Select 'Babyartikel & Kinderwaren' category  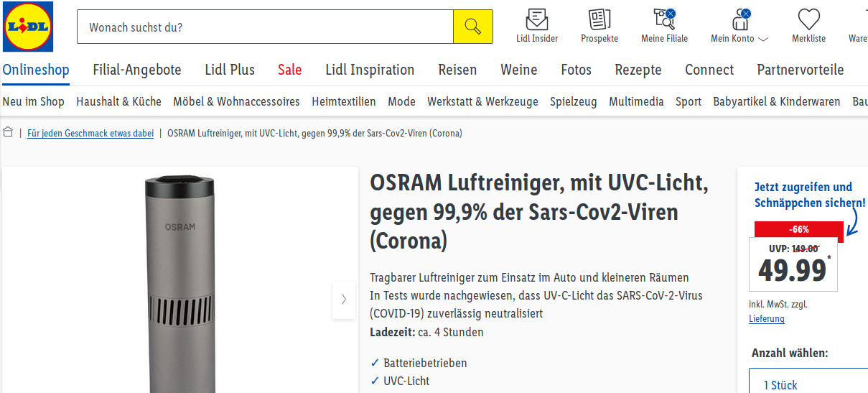[777, 101]
